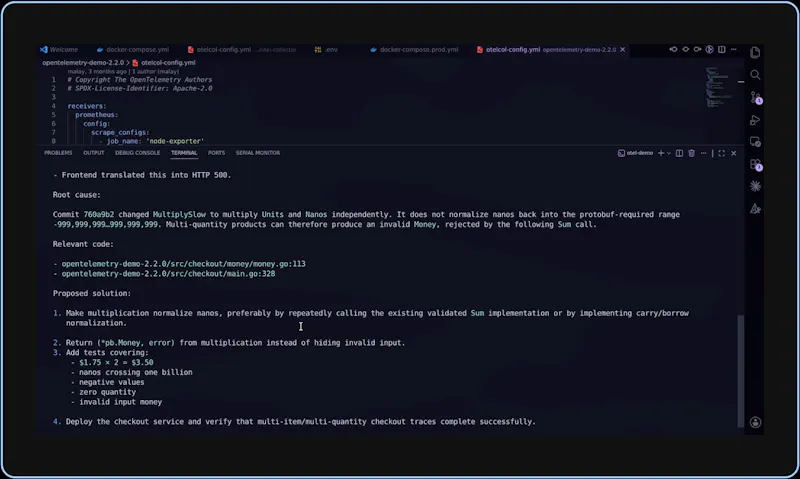This screenshot has width=800, height=479.
Task: Switch to the Debug Console tab
Action: [137, 153]
